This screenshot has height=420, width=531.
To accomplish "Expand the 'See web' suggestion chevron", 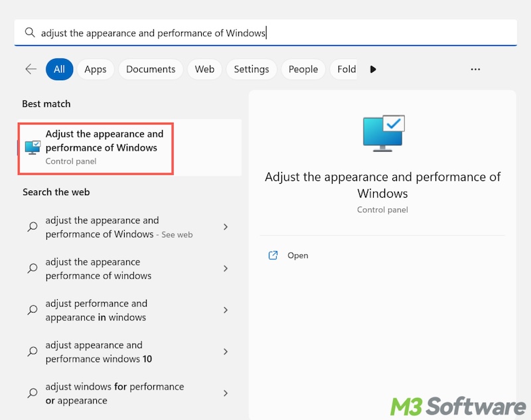I will pos(226,227).
